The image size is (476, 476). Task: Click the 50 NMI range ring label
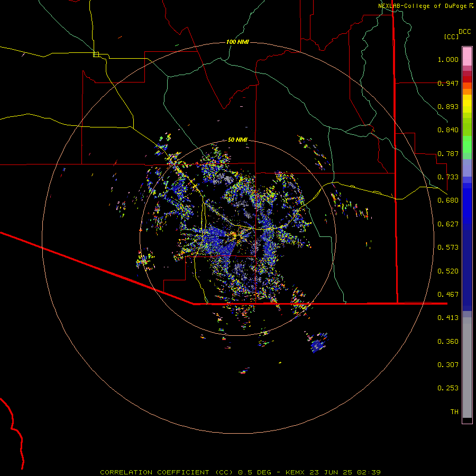[x=237, y=140]
